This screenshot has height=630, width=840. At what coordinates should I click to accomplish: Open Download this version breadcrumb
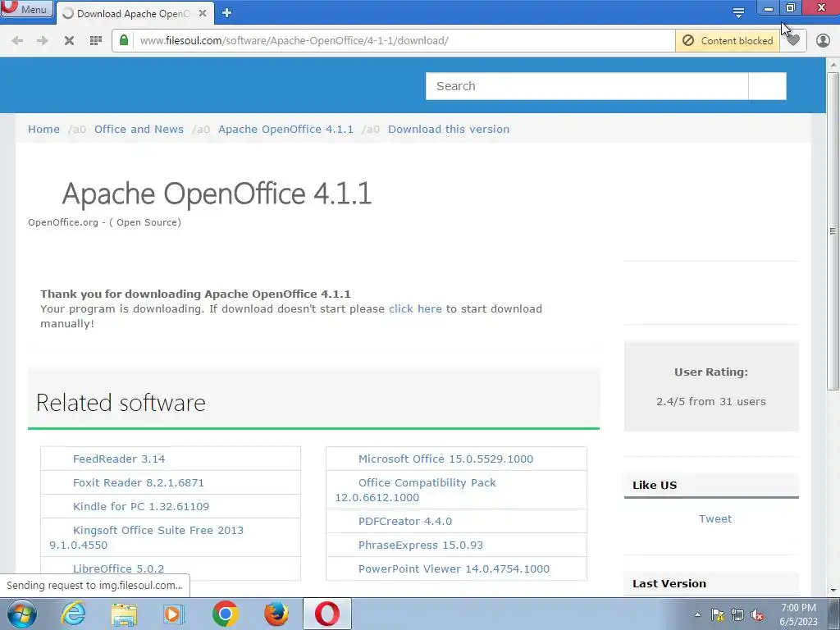pos(449,129)
